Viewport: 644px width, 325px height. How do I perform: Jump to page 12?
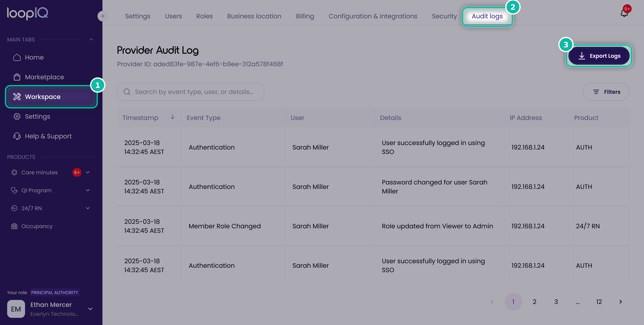coord(599,302)
